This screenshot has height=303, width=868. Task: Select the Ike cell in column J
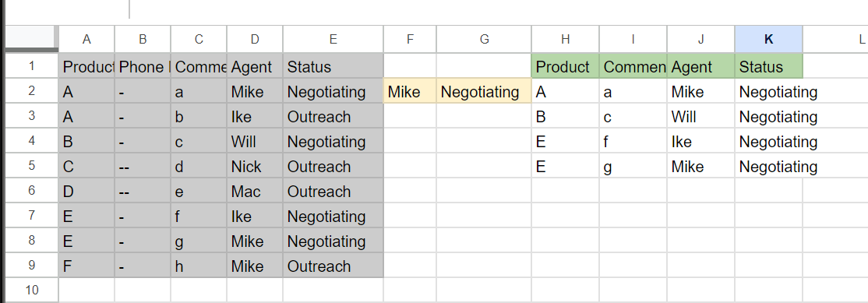point(700,141)
